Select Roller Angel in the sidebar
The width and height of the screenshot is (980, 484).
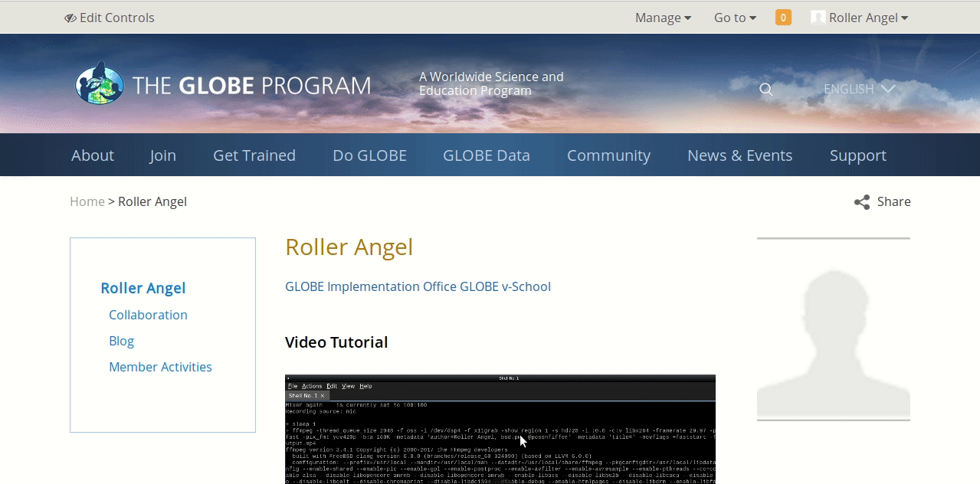tap(143, 288)
